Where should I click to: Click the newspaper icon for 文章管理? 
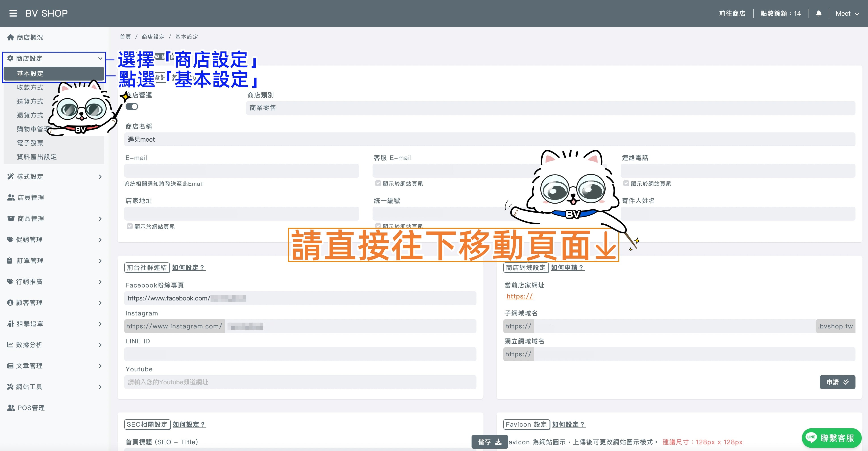tap(11, 366)
